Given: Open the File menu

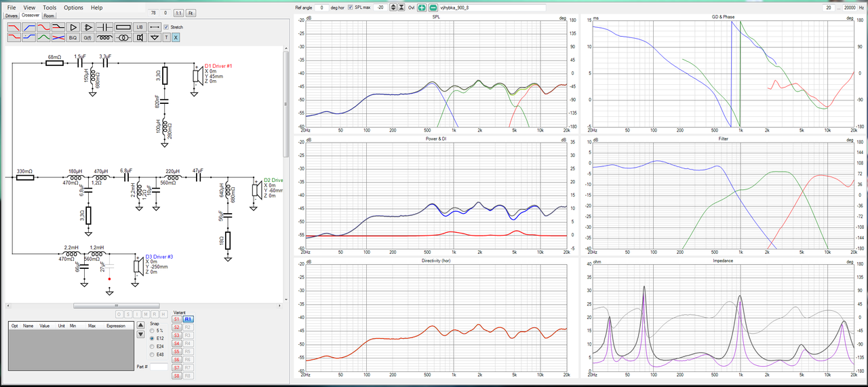Looking at the screenshot, I should (x=12, y=7).
